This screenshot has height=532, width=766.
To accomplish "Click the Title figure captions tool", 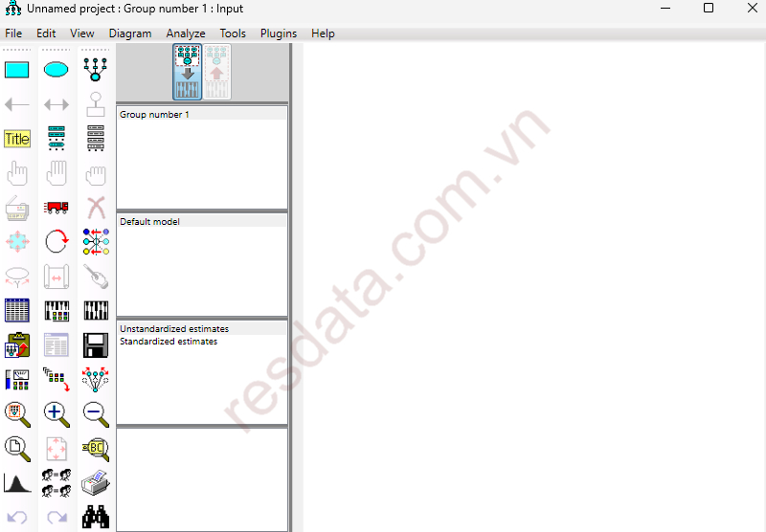I will pos(17,139).
